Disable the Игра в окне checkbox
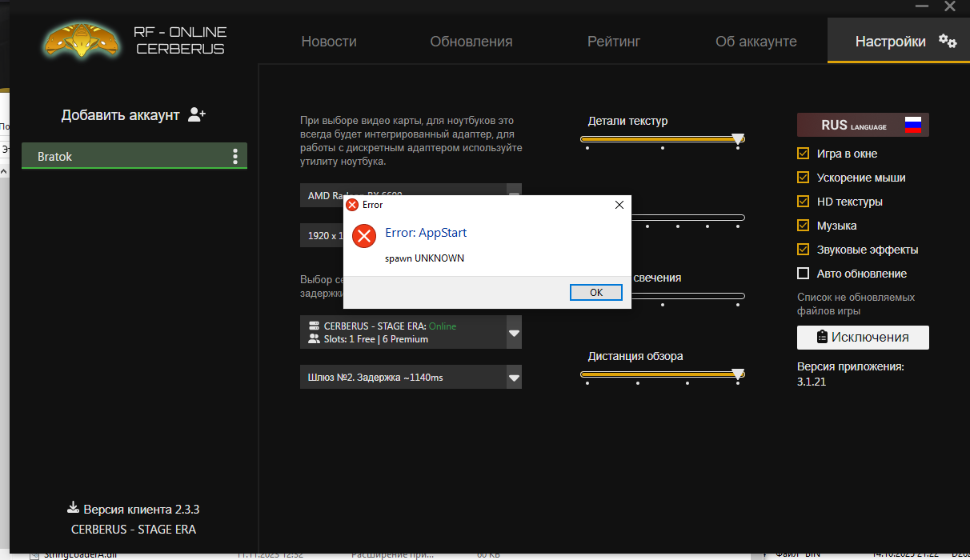 (804, 154)
